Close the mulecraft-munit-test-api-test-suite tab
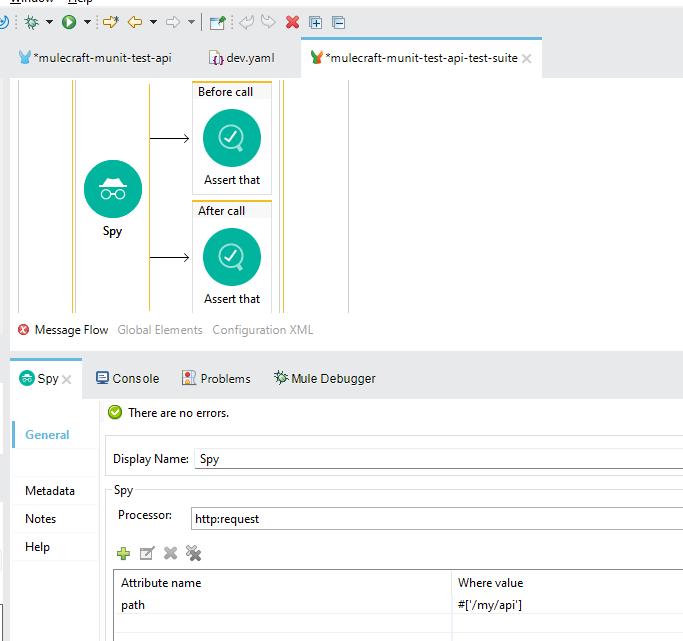 tap(527, 59)
